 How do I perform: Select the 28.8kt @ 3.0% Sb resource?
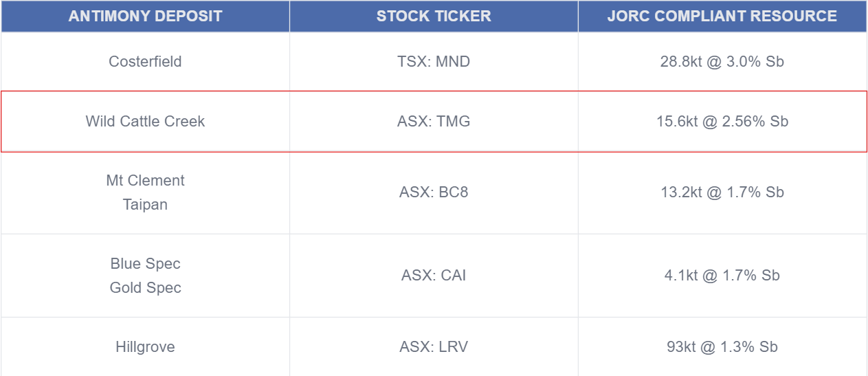coord(722,61)
